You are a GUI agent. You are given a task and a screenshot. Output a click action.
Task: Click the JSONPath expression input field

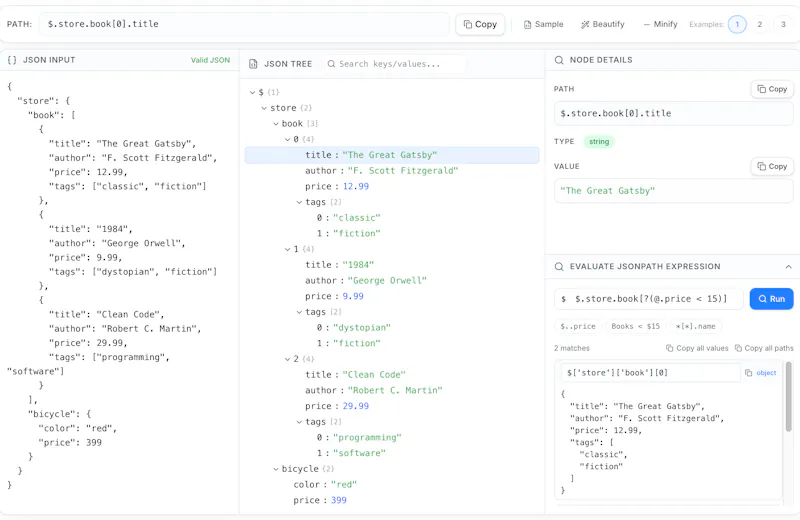[649, 299]
